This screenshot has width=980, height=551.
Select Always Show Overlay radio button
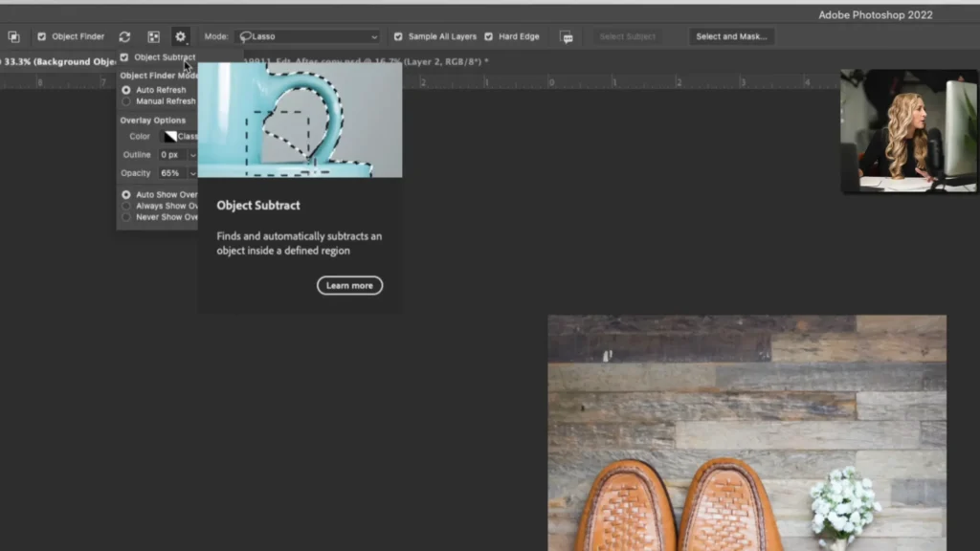pos(126,207)
